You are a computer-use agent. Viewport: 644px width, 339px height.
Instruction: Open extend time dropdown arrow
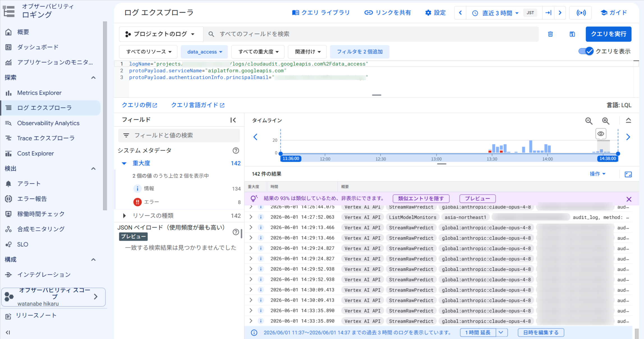(x=502, y=333)
